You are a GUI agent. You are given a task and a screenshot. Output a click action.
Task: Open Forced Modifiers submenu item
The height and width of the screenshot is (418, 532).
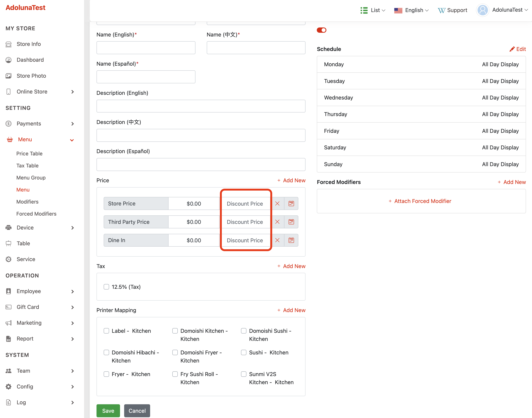pyautogui.click(x=36, y=214)
